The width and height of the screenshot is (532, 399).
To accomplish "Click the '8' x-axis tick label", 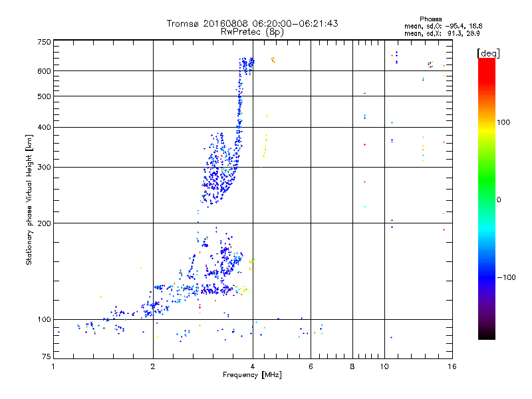I will coord(352,366).
